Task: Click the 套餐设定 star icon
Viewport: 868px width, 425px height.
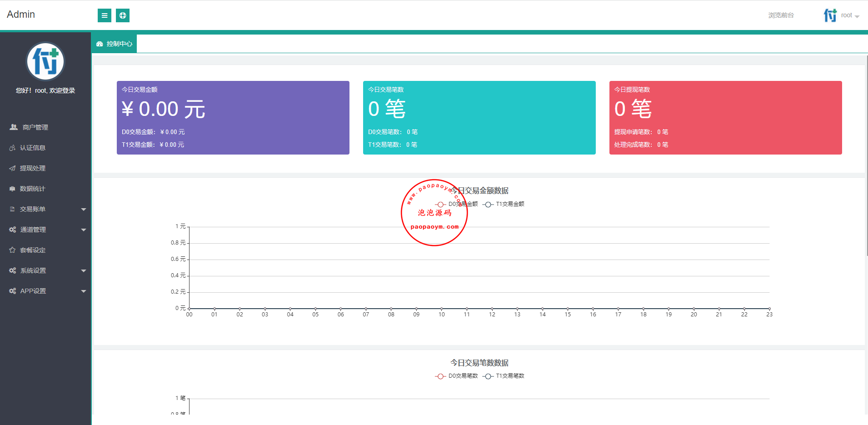Action: point(12,250)
